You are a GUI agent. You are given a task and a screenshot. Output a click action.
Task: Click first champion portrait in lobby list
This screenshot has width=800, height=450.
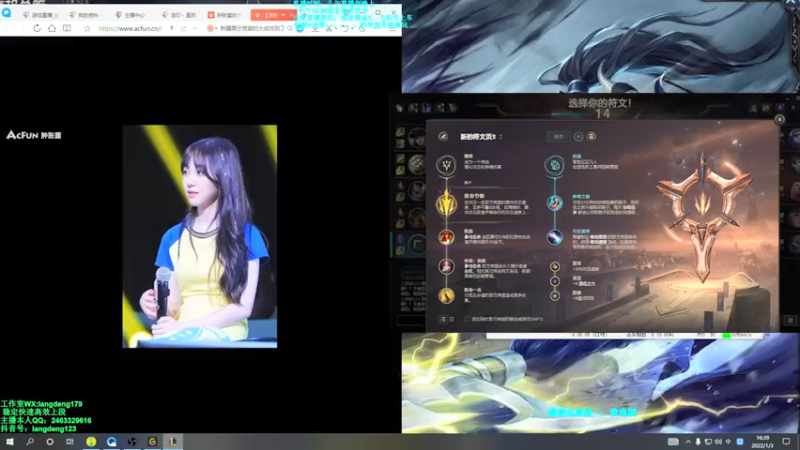pos(417,137)
